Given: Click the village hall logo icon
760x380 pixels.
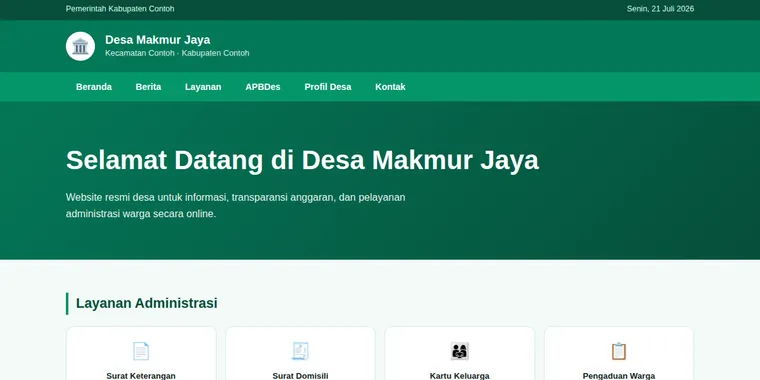Looking at the screenshot, I should click(x=80, y=47).
